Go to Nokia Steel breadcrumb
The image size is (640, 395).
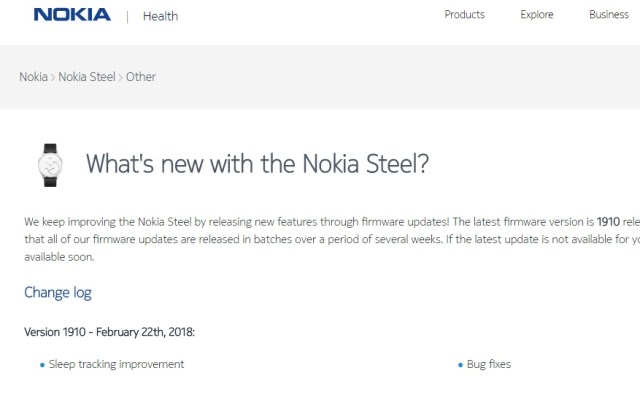coord(87,77)
